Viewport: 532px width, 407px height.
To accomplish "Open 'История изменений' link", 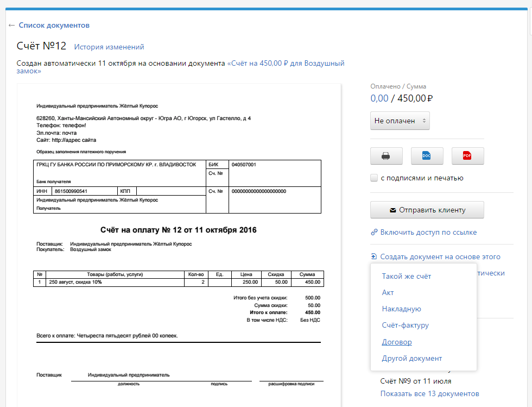I will (x=109, y=47).
